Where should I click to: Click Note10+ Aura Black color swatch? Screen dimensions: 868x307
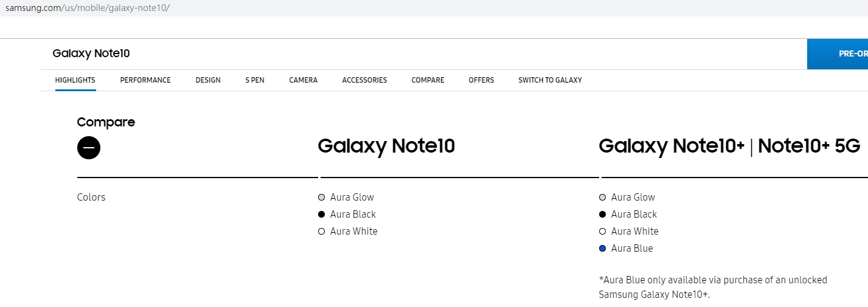[x=603, y=215]
